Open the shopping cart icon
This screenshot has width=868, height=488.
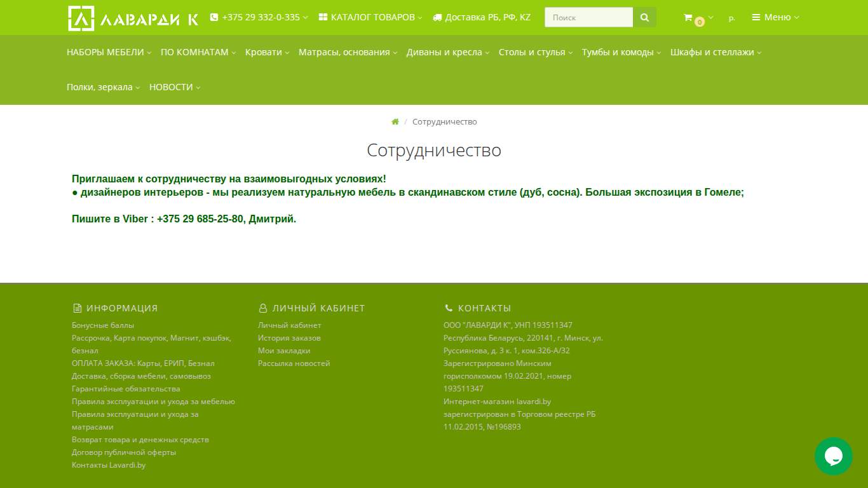click(x=688, y=18)
